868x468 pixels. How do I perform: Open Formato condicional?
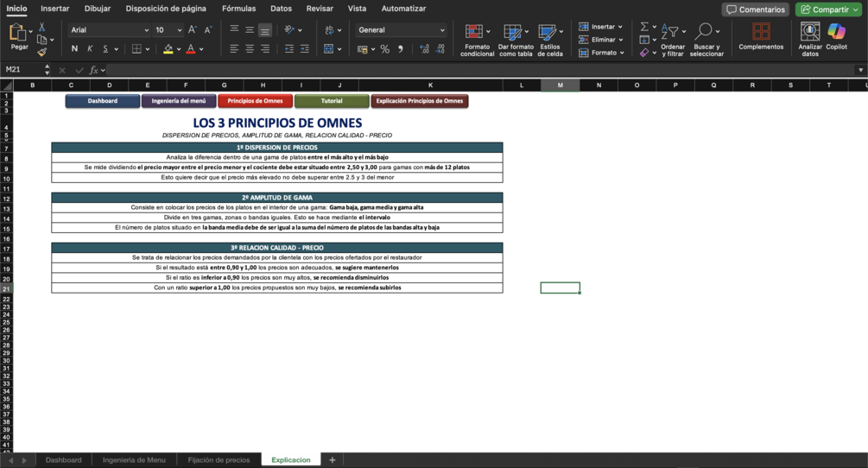(x=477, y=40)
